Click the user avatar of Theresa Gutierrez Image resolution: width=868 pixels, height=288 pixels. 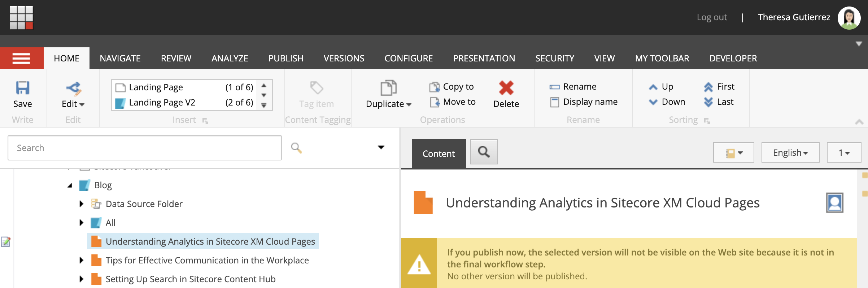pyautogui.click(x=849, y=18)
